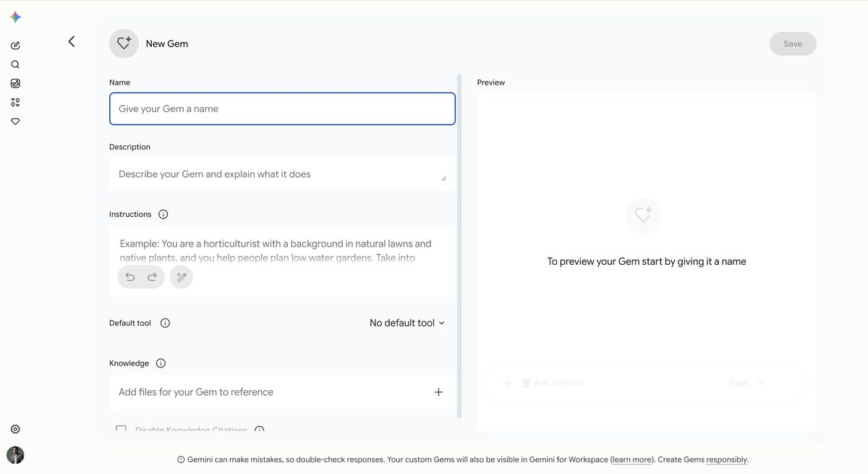Open the account profile avatar
Viewport: 868px width, 474px height.
15,454
